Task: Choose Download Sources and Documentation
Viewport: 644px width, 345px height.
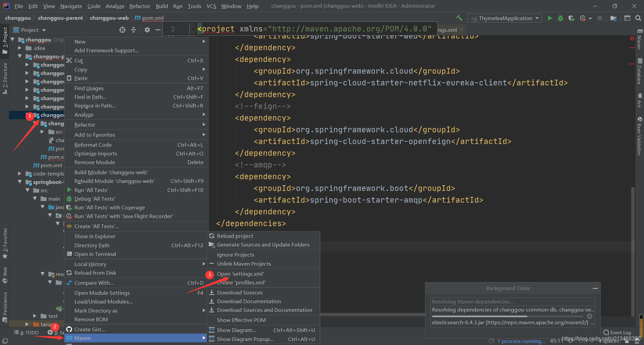Action: point(264,310)
